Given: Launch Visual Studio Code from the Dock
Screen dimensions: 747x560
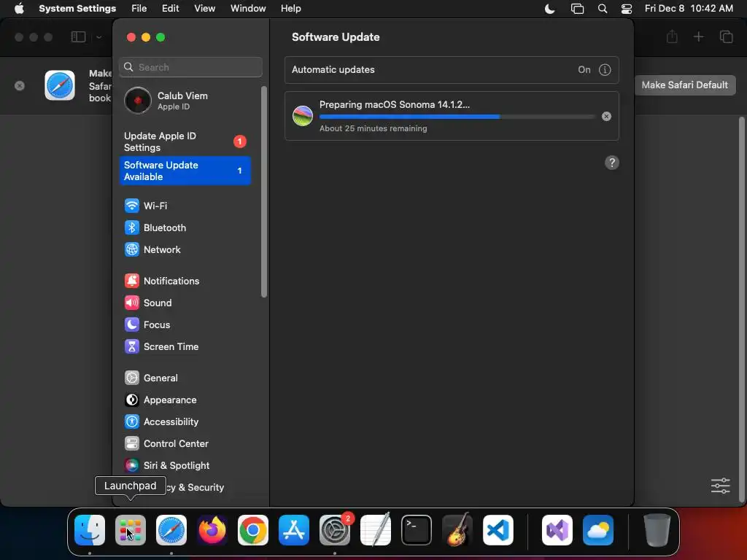Looking at the screenshot, I should click(498, 530).
